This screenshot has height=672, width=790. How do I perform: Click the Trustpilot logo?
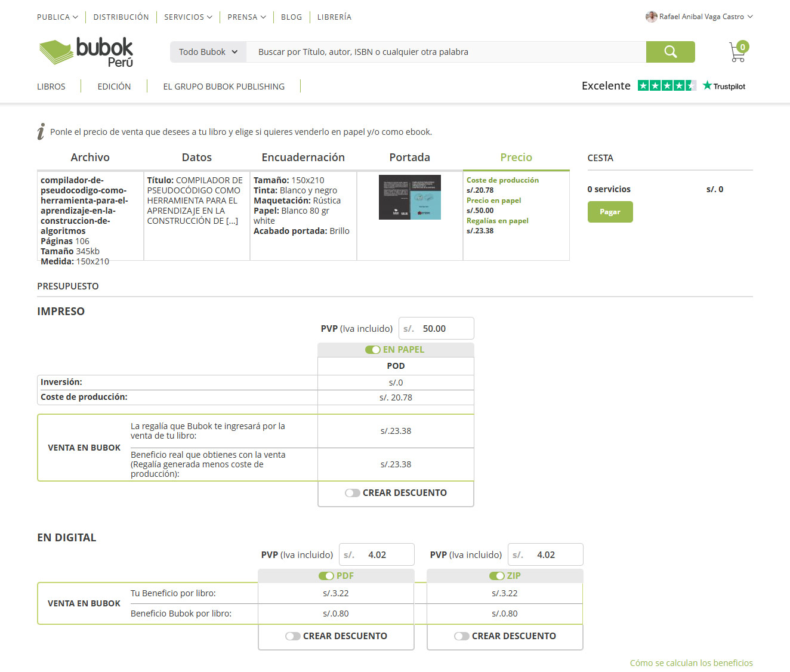(724, 86)
